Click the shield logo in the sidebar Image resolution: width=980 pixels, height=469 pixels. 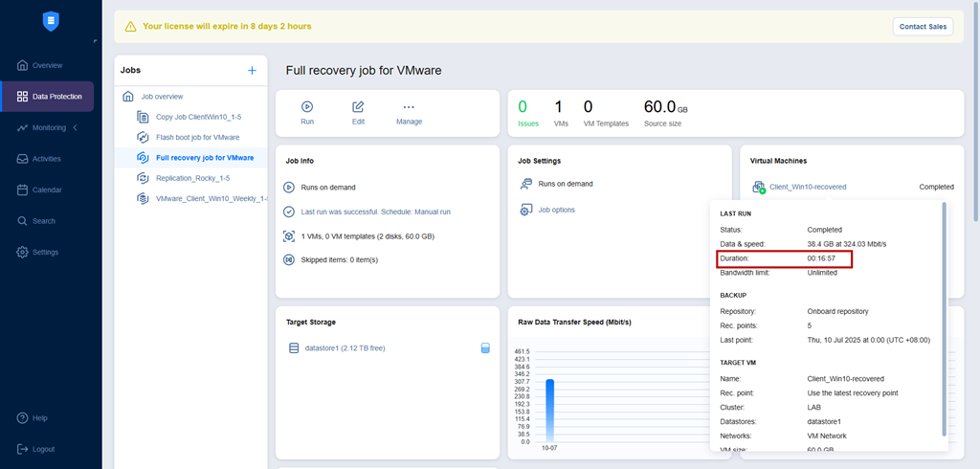[51, 23]
